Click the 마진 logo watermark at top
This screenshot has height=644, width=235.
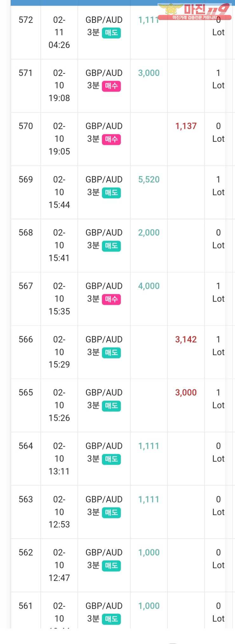194,12
